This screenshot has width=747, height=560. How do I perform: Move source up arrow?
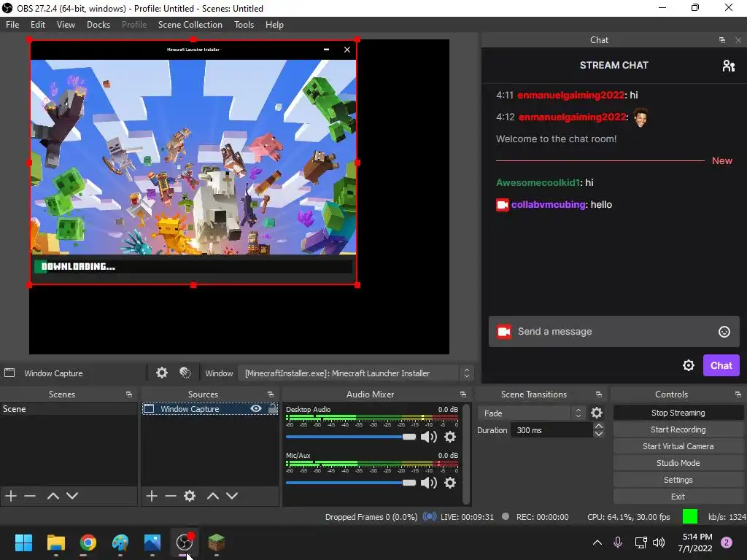[213, 496]
